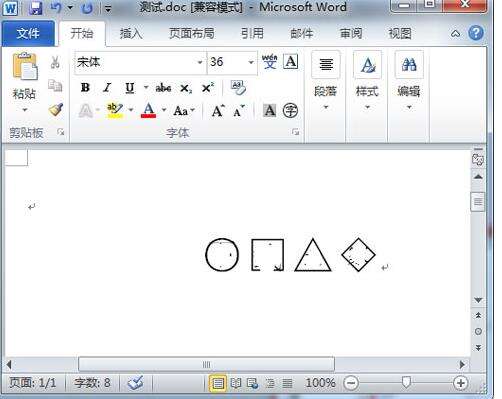Click the Enclose Characters 字 icon

click(290, 110)
